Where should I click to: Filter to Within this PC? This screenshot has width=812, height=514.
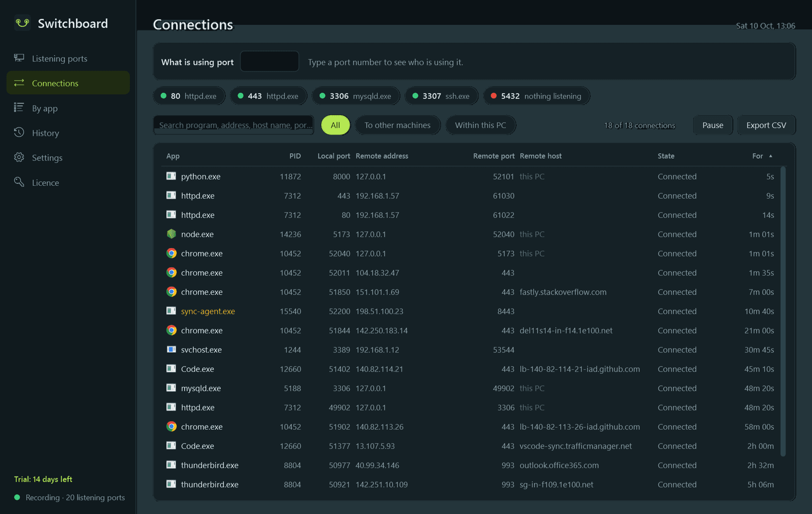tap(481, 125)
